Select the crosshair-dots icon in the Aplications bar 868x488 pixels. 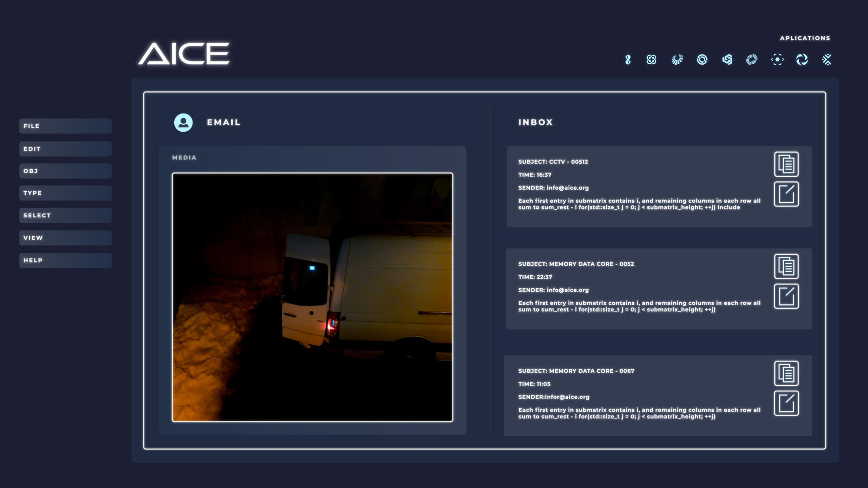click(778, 60)
